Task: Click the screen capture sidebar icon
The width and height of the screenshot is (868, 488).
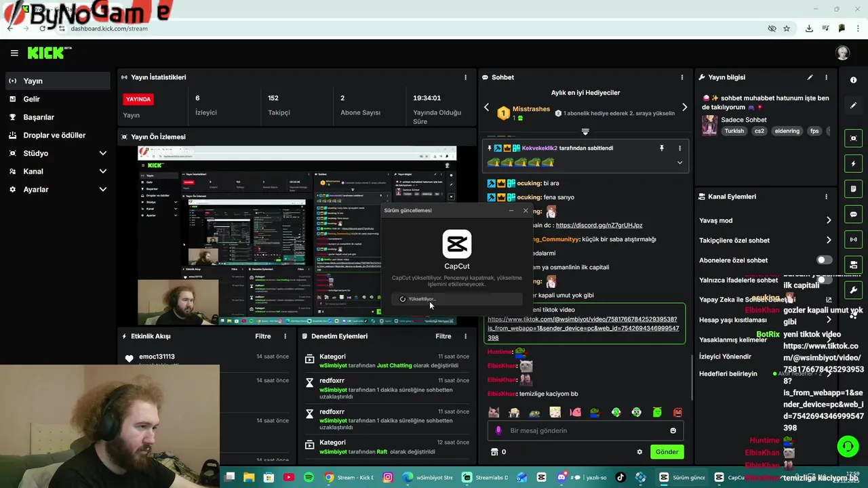Action: point(853,138)
